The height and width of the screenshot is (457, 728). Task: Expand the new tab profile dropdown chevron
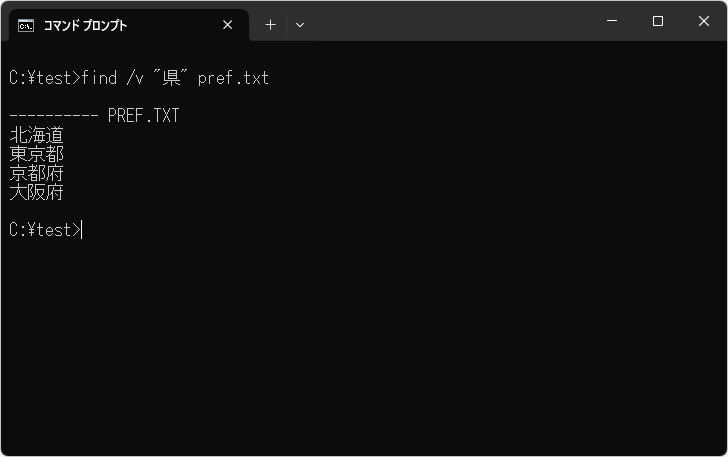300,25
